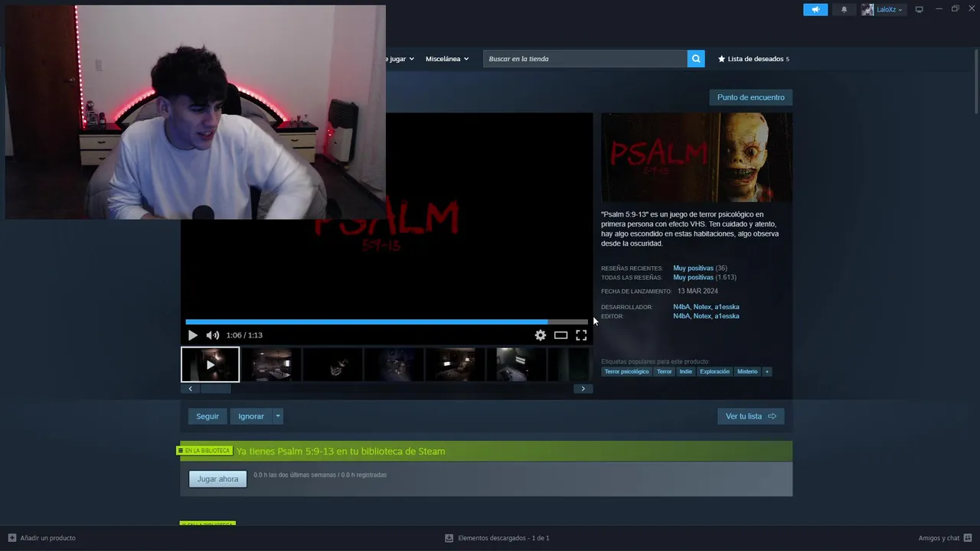
Task: Click Ver tu lista button
Action: tap(750, 416)
